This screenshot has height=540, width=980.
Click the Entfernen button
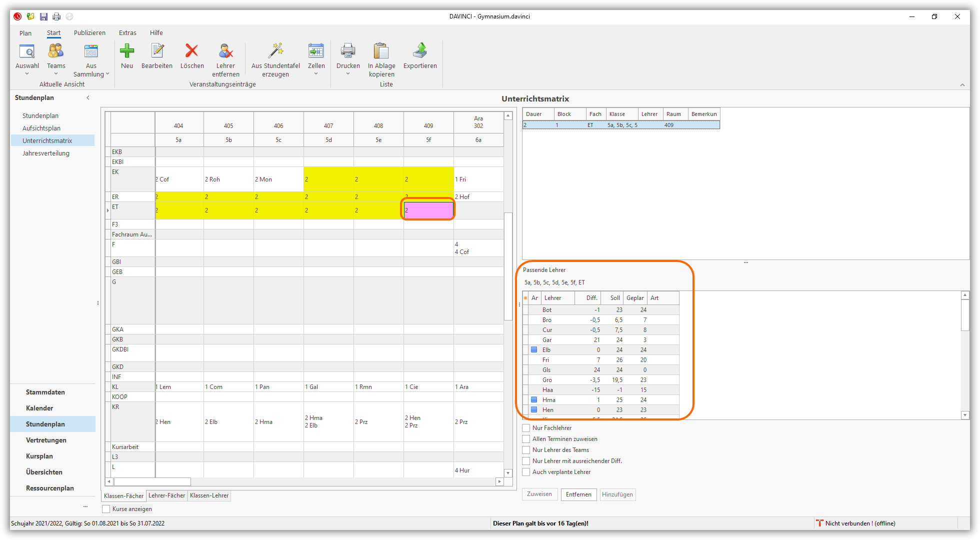click(x=578, y=494)
